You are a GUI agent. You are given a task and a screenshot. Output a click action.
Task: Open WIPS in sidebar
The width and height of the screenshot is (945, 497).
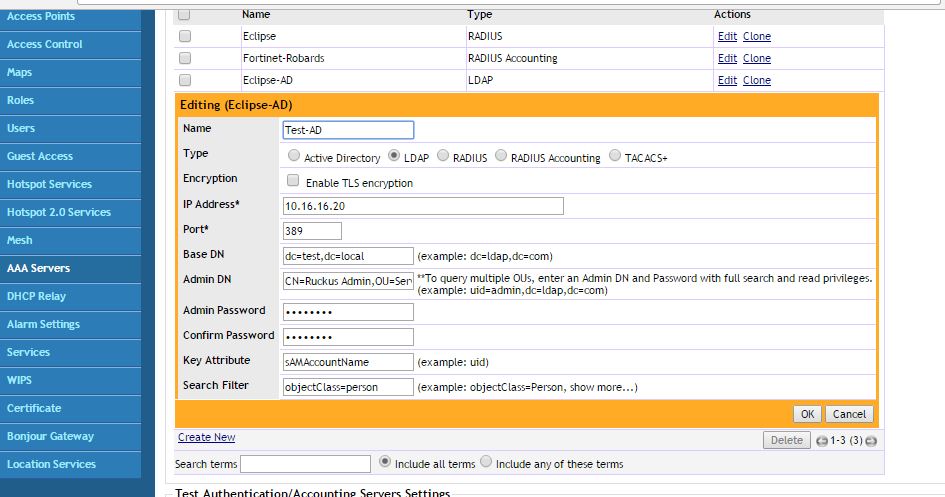click(71, 381)
